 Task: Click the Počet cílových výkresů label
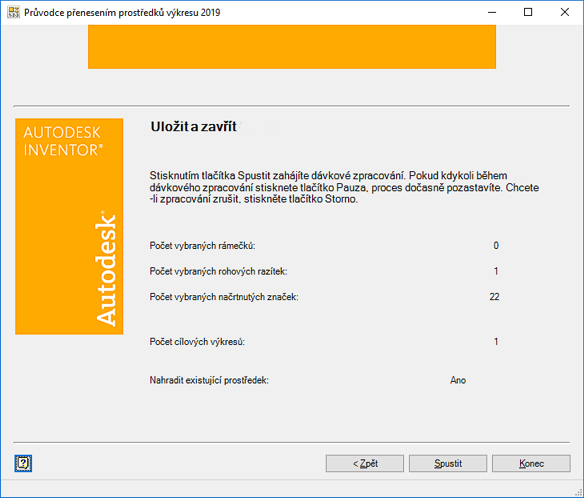(x=197, y=342)
